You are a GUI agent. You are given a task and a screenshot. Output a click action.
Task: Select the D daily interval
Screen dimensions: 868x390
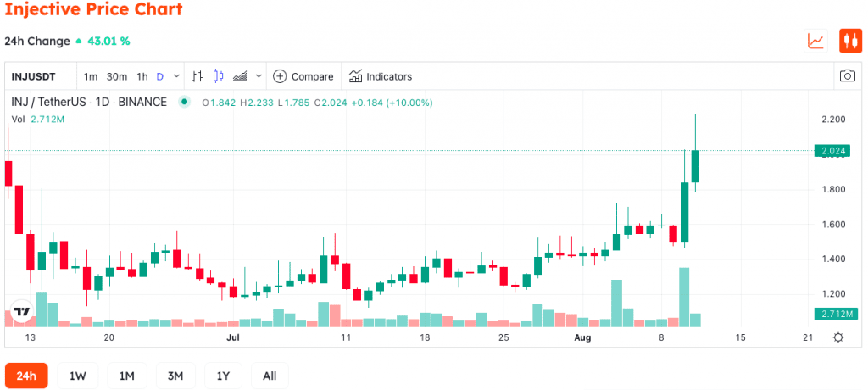tap(160, 76)
